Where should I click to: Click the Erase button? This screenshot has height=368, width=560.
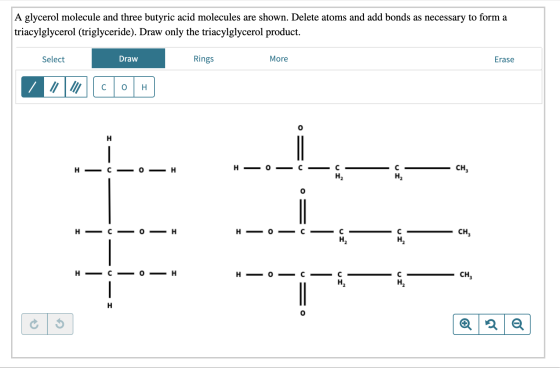504,59
